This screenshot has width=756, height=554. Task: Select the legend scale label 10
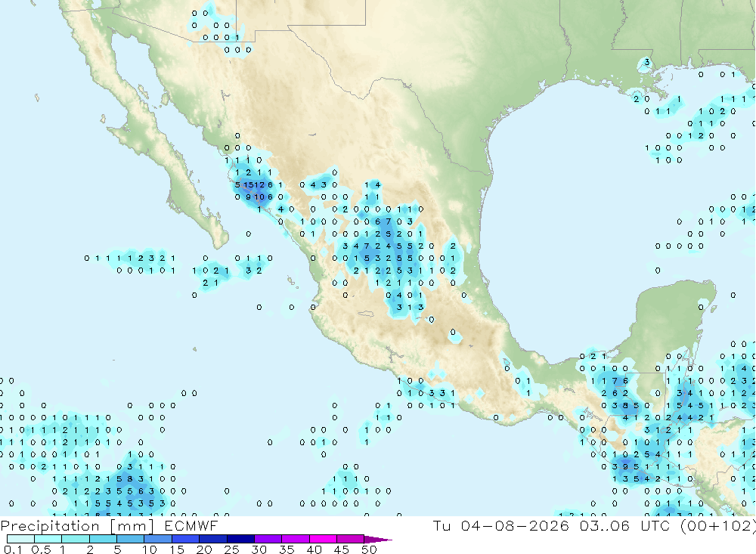[x=150, y=549]
